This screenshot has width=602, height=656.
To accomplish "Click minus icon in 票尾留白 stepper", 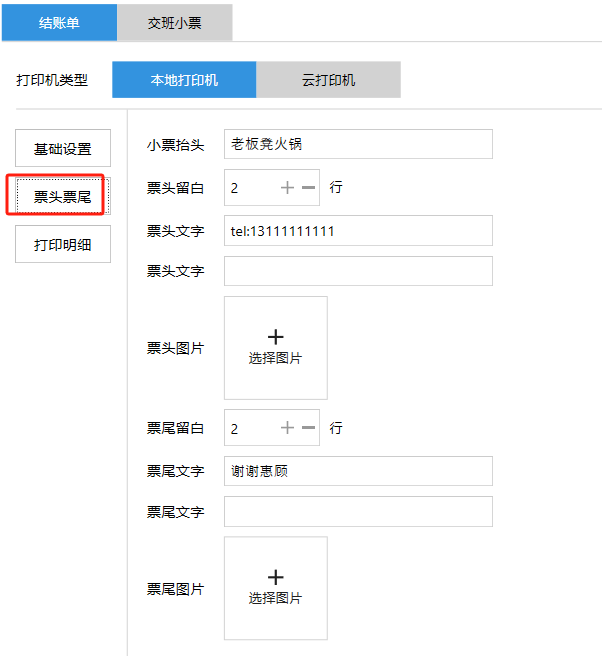I will click(x=308, y=428).
